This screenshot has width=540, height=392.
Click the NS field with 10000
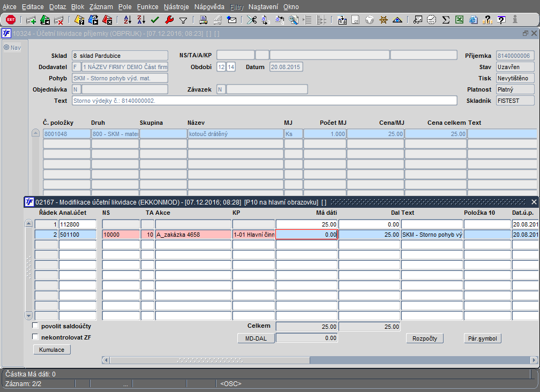pos(121,235)
